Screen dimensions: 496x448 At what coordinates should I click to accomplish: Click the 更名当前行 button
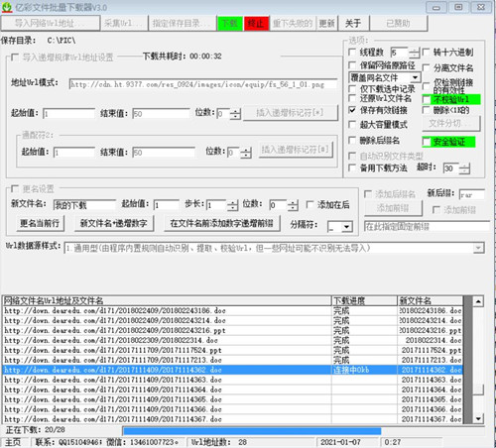[40, 223]
